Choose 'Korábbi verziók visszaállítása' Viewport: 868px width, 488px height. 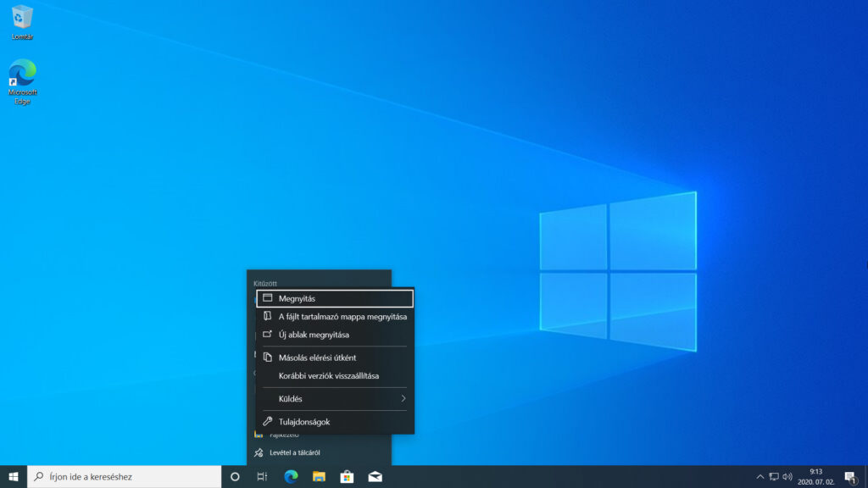pos(335,375)
